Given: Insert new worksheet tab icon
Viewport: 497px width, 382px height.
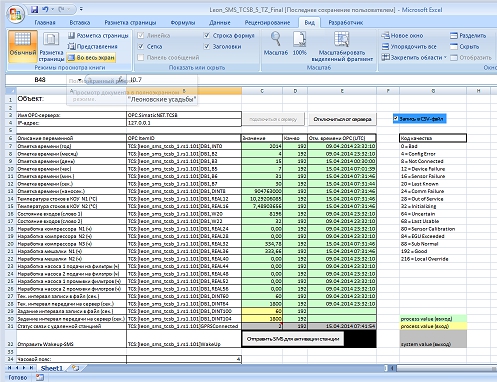Looking at the screenshot, I should (x=76, y=368).
